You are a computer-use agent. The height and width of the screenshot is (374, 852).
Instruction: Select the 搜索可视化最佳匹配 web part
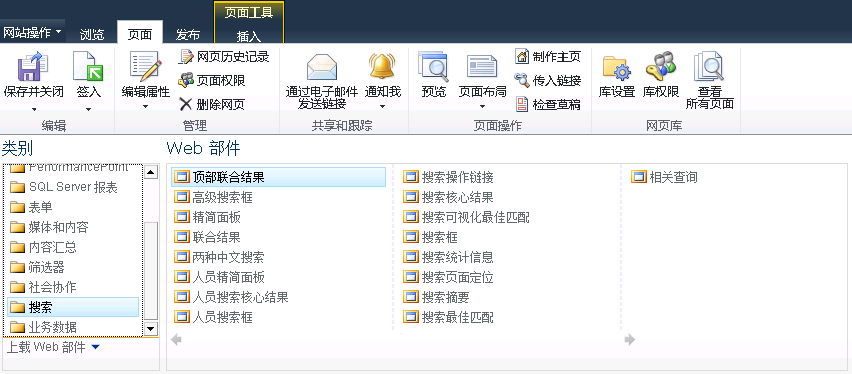[466, 217]
